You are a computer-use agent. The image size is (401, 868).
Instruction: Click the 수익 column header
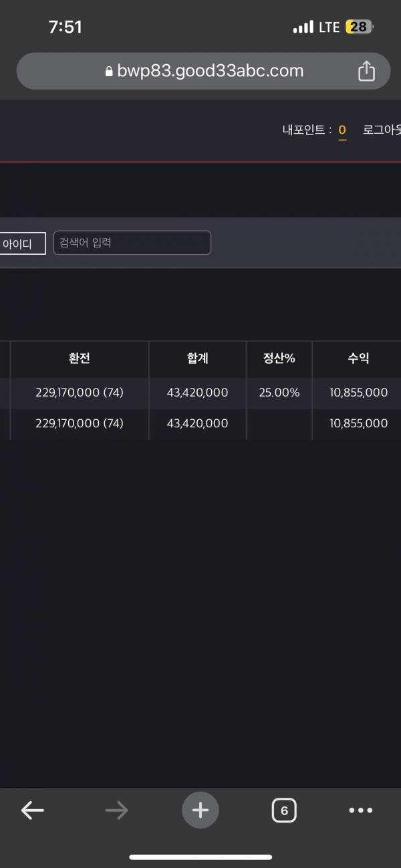(358, 358)
